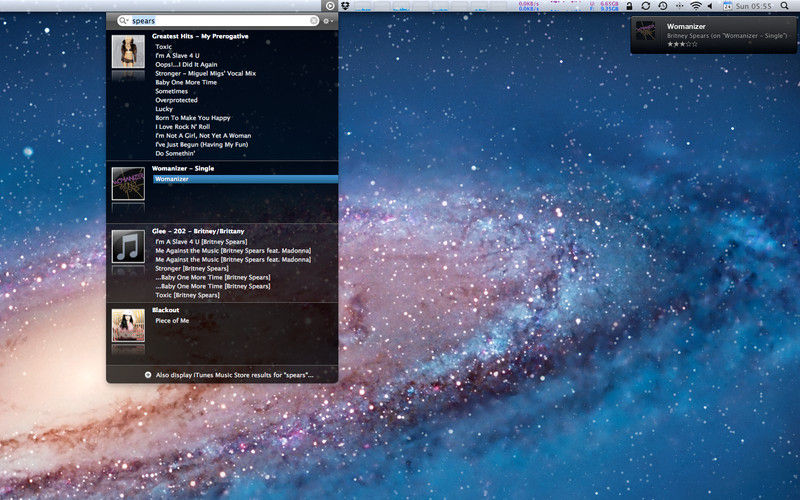This screenshot has width=800, height=500.
Task: Open the calendar icon beside the clock
Action: (x=728, y=6)
